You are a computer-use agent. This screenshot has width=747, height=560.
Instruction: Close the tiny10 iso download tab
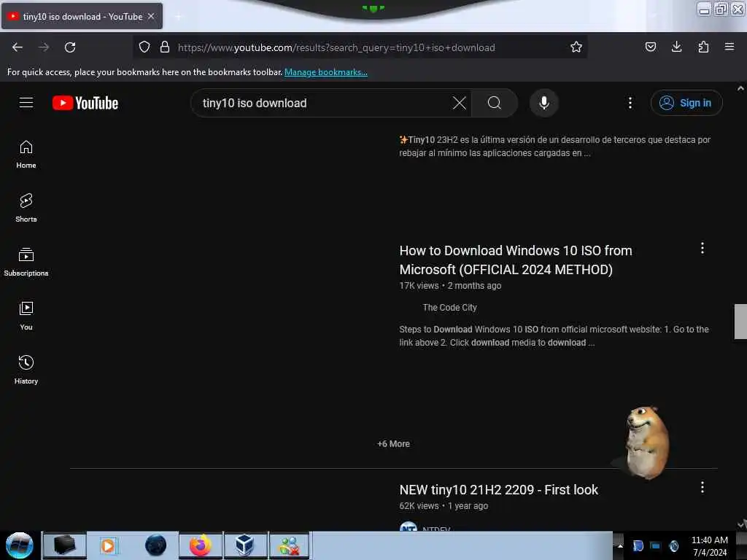pos(151,16)
